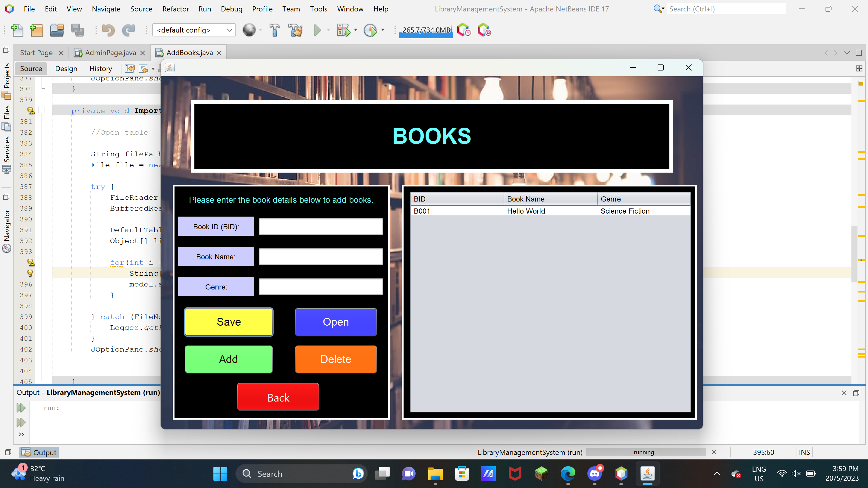Run project with green play icon
The image size is (868, 488).
click(317, 30)
